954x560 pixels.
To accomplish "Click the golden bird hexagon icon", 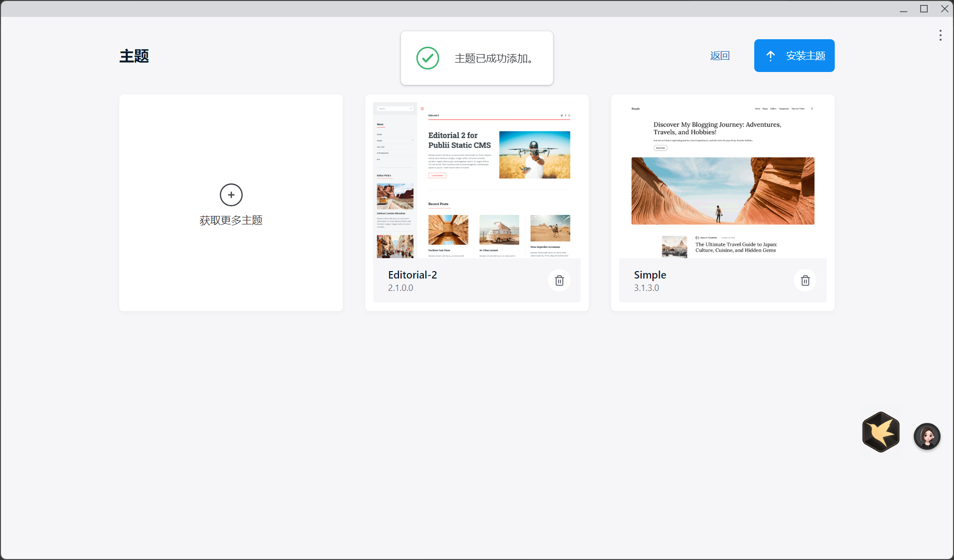I will [x=880, y=432].
